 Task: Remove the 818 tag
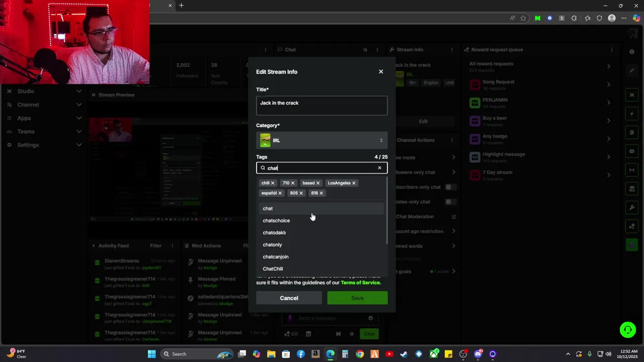(x=321, y=193)
